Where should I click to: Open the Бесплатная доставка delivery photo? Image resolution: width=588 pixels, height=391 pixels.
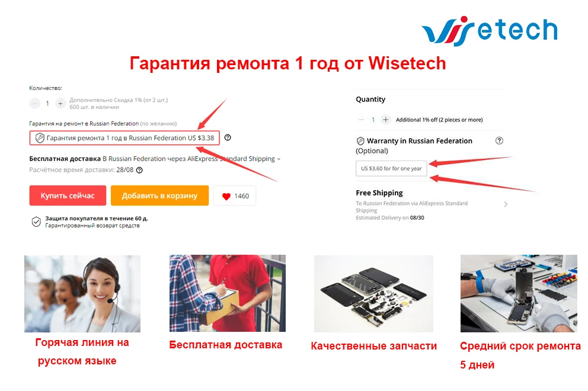228,293
